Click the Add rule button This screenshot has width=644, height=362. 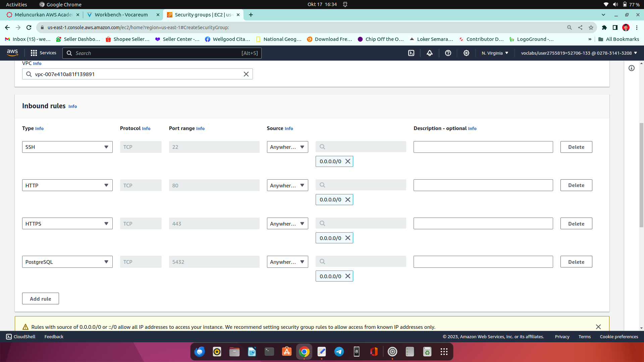40,299
